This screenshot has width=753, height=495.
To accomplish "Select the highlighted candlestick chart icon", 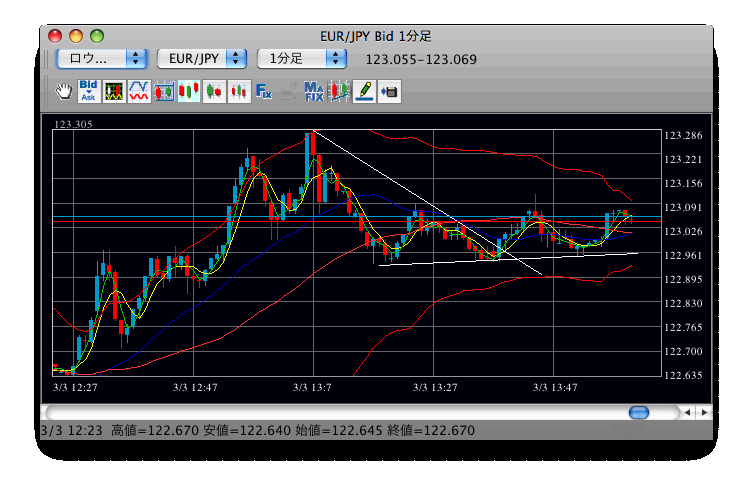I will (189, 91).
